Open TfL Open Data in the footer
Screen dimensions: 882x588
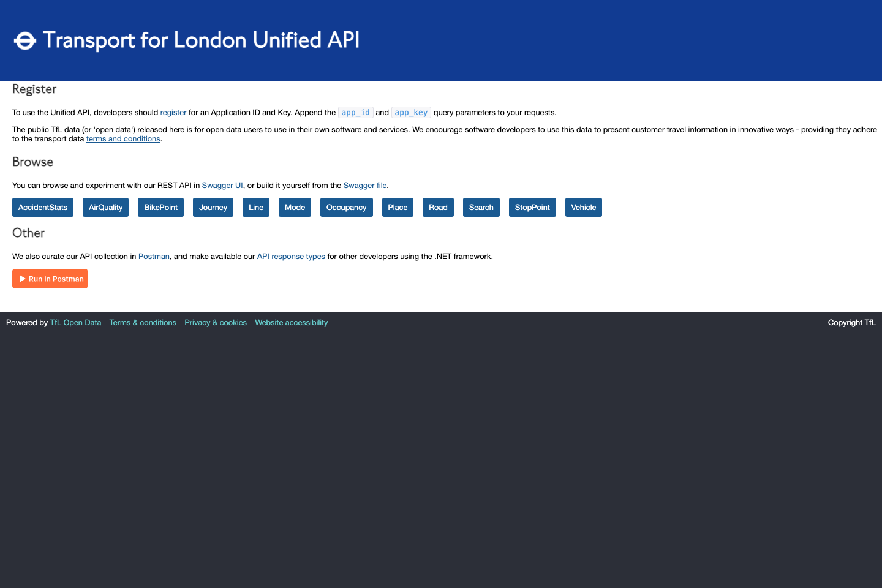point(75,322)
